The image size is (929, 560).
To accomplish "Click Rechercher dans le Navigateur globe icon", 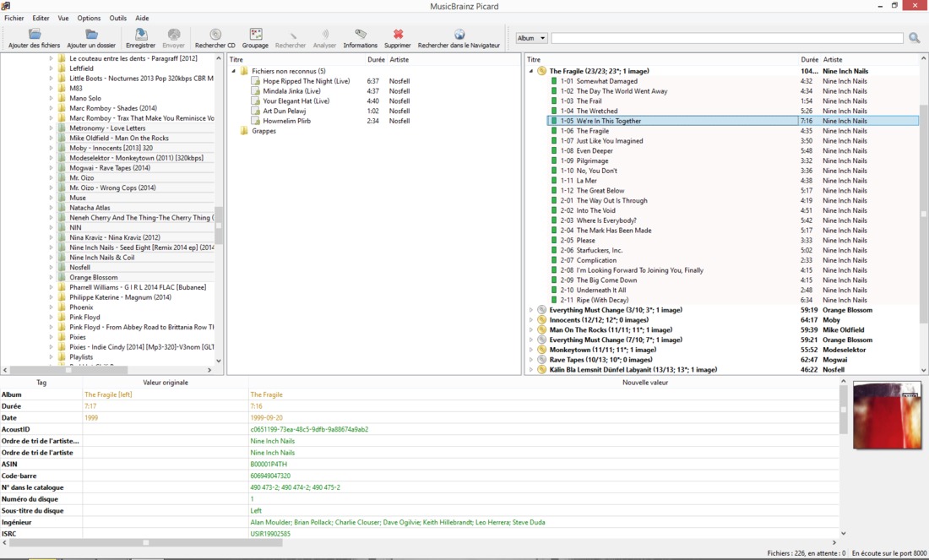I will [x=459, y=35].
